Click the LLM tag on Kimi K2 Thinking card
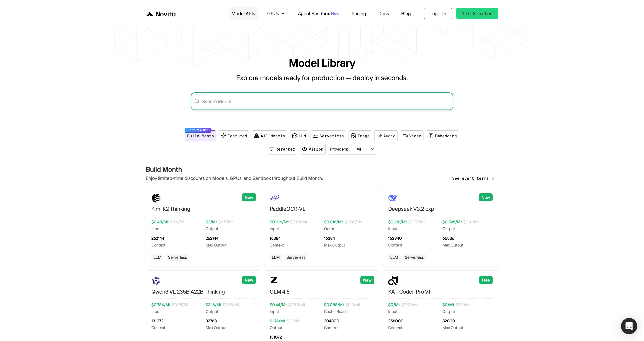This screenshot has height=341, width=644. [157, 257]
